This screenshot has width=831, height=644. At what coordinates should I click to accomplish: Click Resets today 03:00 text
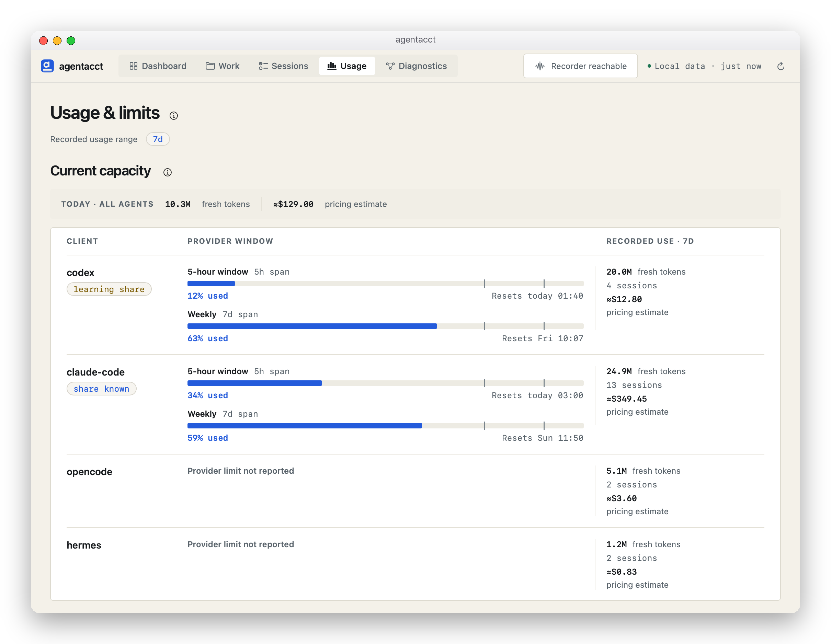(x=537, y=395)
